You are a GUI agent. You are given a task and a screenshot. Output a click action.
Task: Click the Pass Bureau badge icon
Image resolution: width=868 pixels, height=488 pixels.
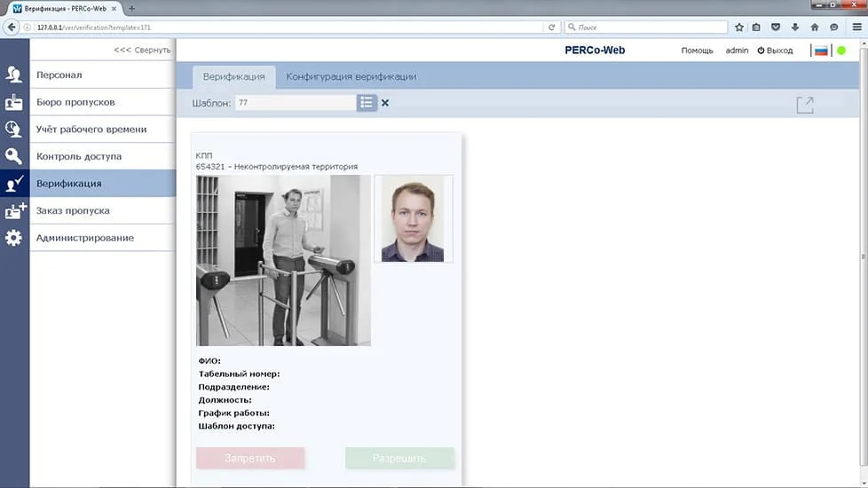pyautogui.click(x=14, y=102)
